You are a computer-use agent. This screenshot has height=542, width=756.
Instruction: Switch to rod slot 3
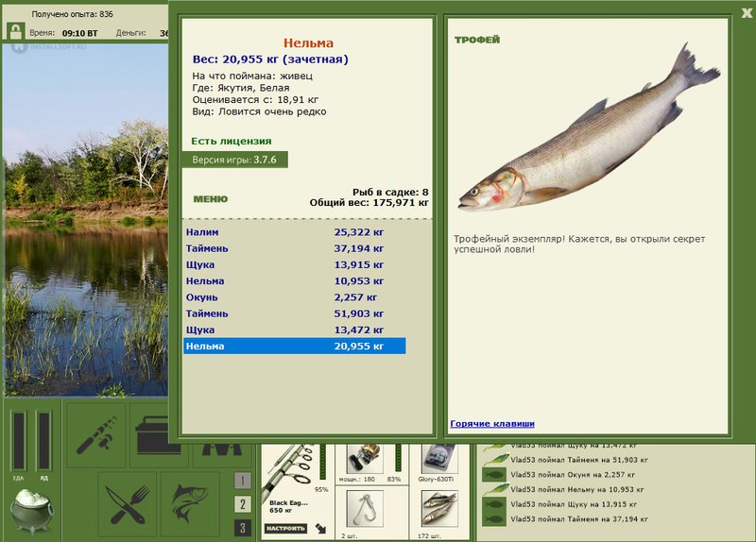(243, 528)
